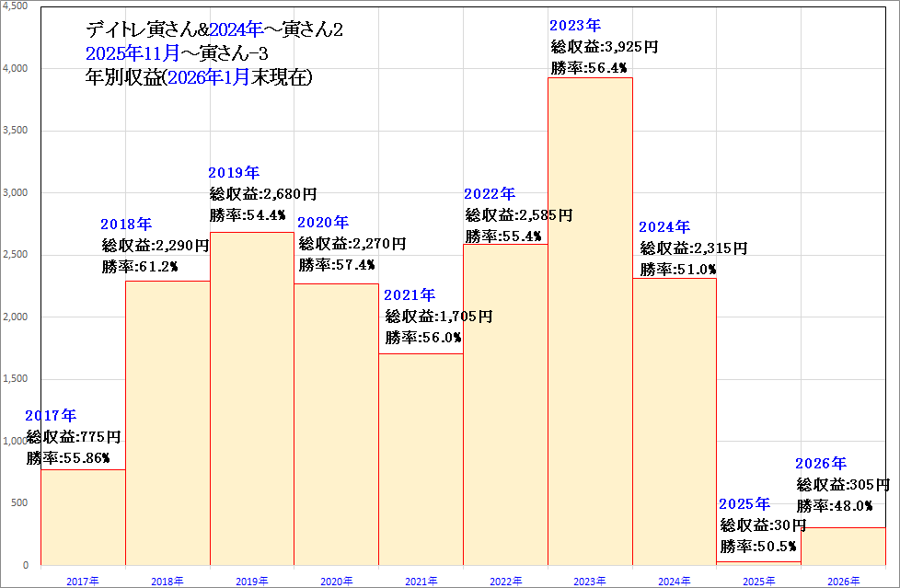This screenshot has width=900, height=588.
Task: Click the '総収益:3,925円' data label
Action: tap(605, 46)
